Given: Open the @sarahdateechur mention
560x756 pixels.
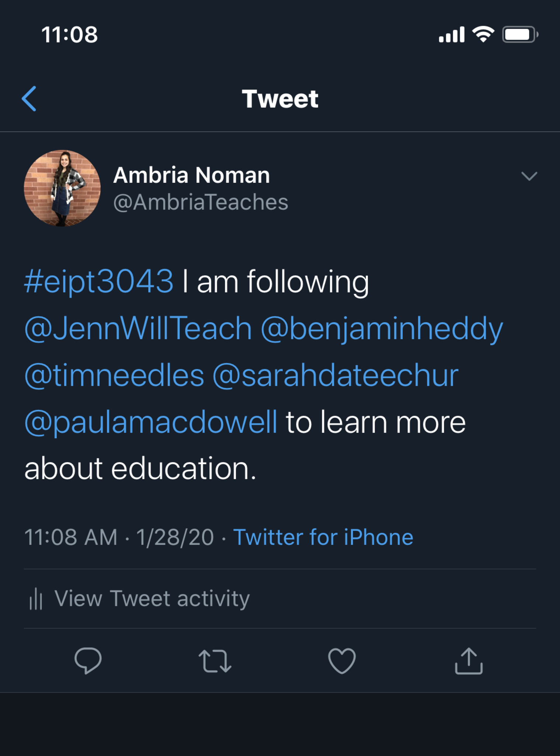Looking at the screenshot, I should click(335, 375).
